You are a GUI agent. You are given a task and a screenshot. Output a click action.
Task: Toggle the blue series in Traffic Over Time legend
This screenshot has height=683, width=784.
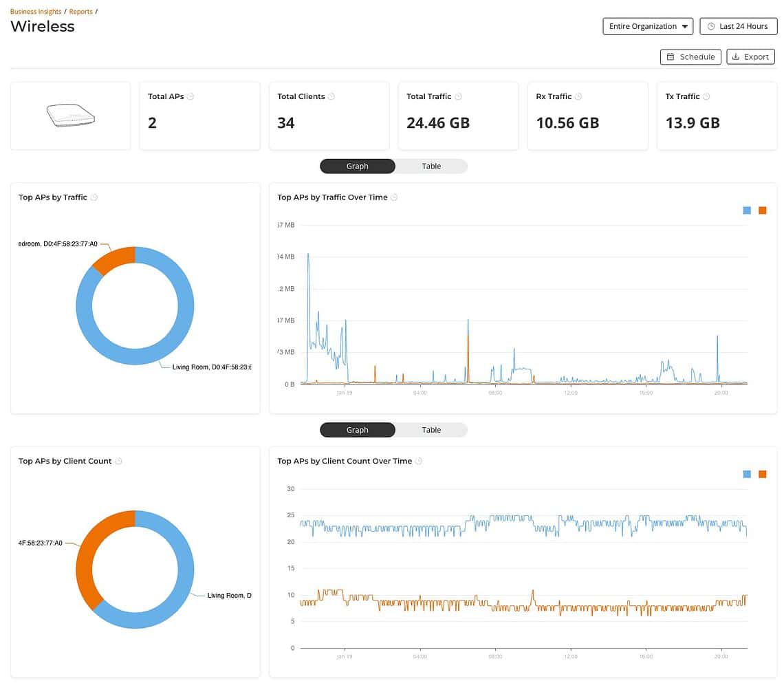pos(746,210)
